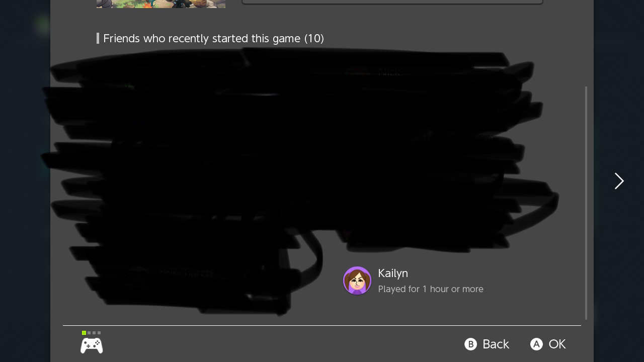Click the horizontal divider above footer
Image resolution: width=644 pixels, height=362 pixels.
322,326
